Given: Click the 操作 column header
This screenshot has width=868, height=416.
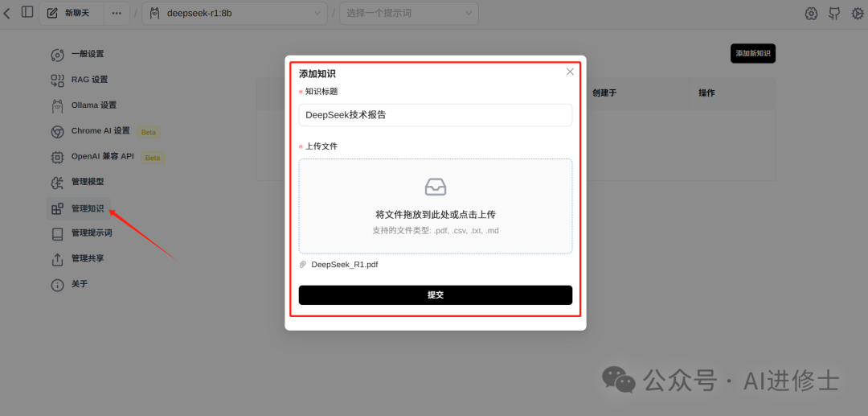Looking at the screenshot, I should coord(707,93).
